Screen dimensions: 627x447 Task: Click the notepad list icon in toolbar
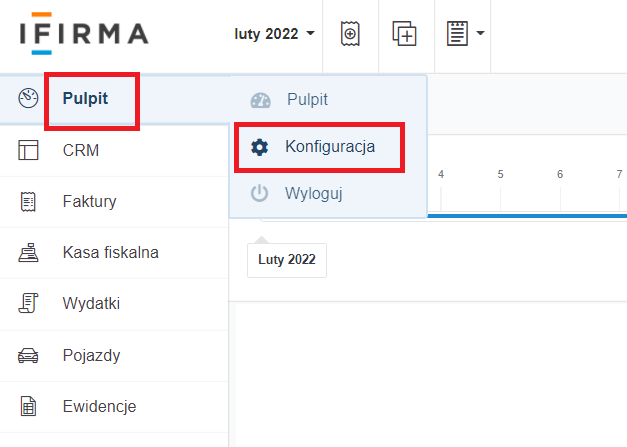457,34
